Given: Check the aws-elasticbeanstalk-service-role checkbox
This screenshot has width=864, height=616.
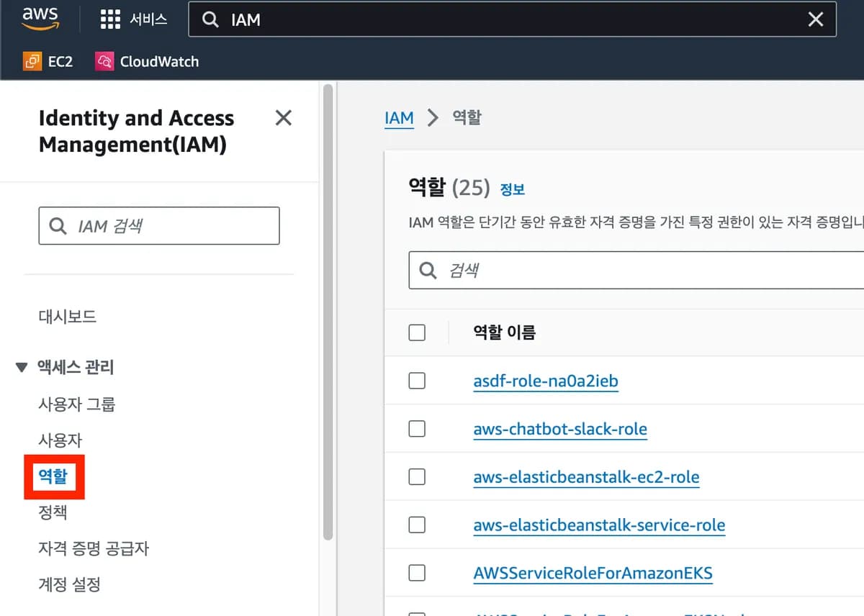Looking at the screenshot, I should [417, 525].
